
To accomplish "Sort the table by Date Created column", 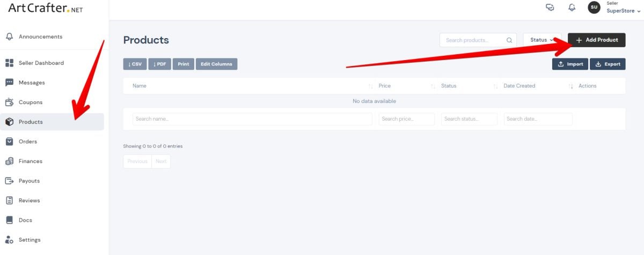I will 537,86.
